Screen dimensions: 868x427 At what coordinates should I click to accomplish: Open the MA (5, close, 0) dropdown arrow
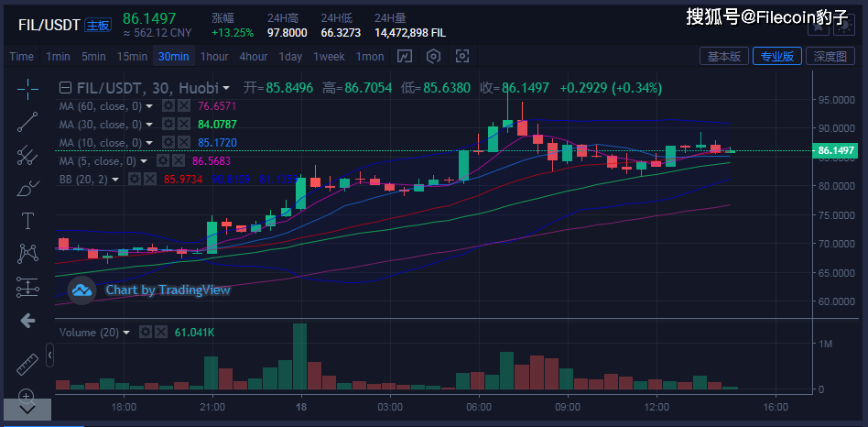pyautogui.click(x=144, y=161)
